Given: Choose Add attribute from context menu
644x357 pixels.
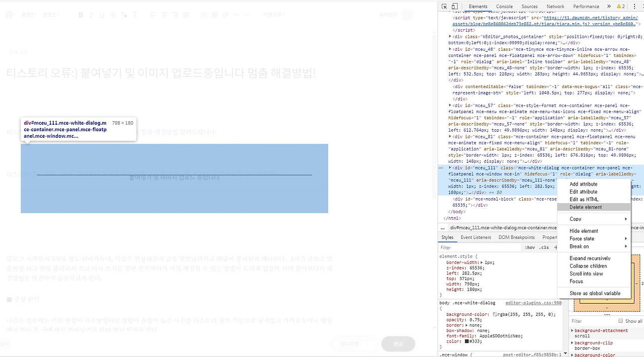Looking at the screenshot, I should pos(594,184).
